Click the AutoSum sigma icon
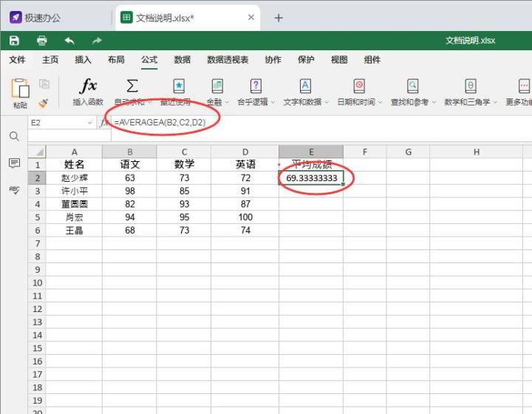The height and width of the screenshot is (414, 532). [132, 86]
